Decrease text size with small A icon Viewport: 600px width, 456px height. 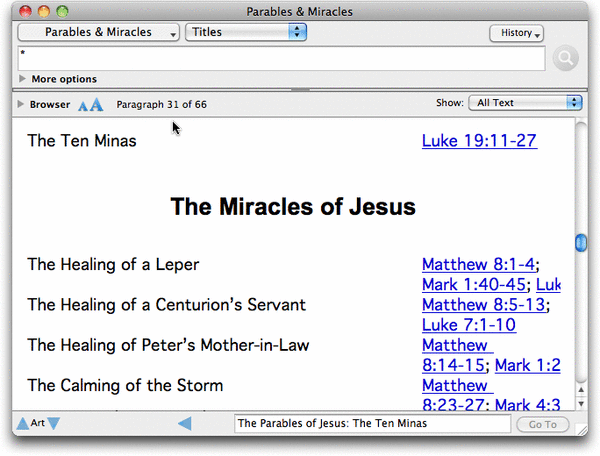[x=84, y=104]
